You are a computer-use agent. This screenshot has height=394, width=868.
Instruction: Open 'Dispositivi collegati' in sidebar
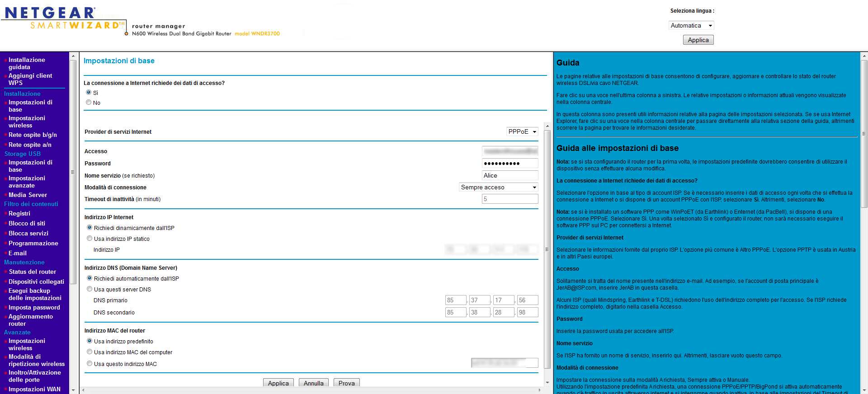[36, 281]
